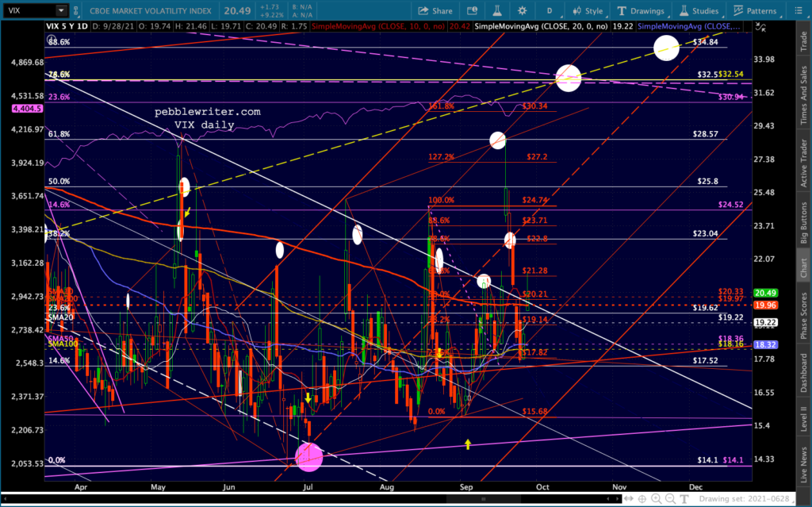Click the text drawing T icon at bottom
812x507 pixels.
click(x=684, y=499)
